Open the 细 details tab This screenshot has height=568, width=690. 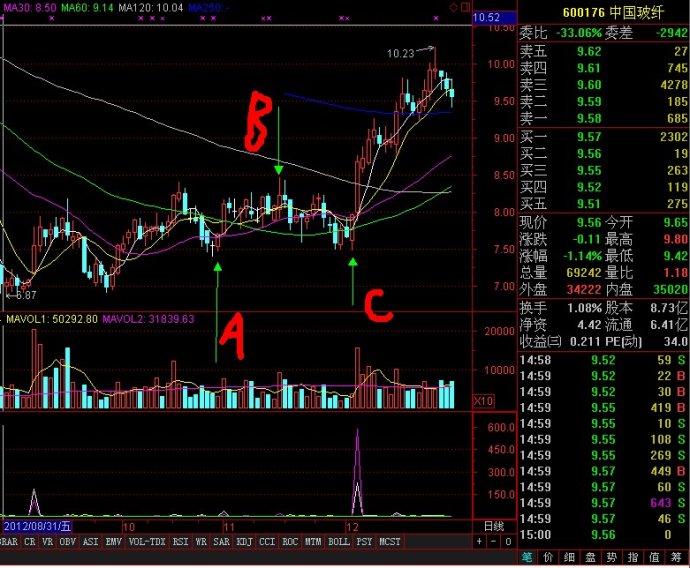click(569, 557)
